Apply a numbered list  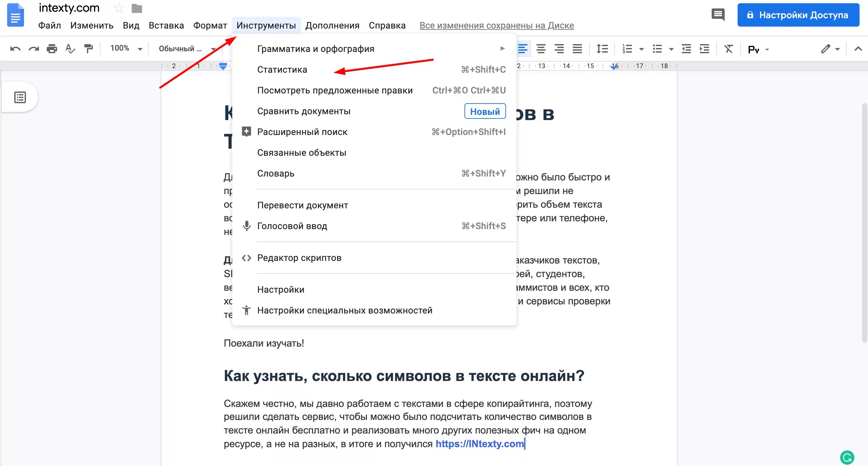pyautogui.click(x=627, y=49)
